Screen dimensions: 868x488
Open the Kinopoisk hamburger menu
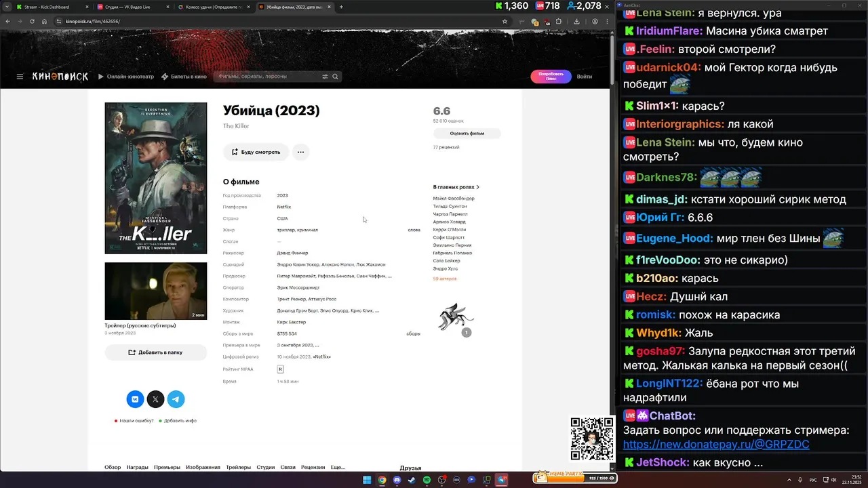pyautogui.click(x=20, y=77)
